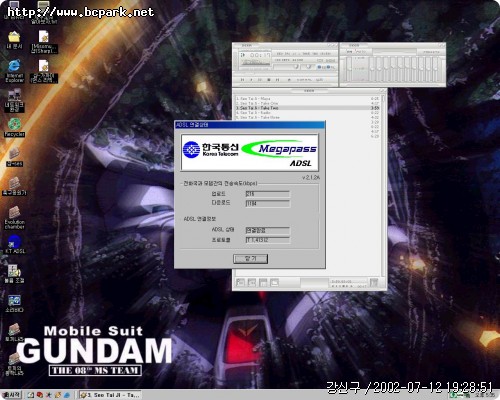Click next track in the player

pos(277,80)
